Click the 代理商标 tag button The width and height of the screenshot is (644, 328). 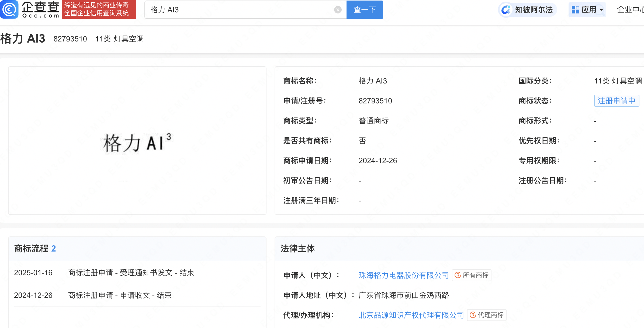(x=487, y=315)
